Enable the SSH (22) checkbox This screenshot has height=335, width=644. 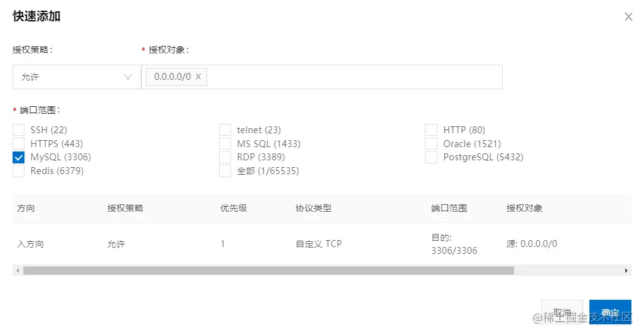point(19,130)
